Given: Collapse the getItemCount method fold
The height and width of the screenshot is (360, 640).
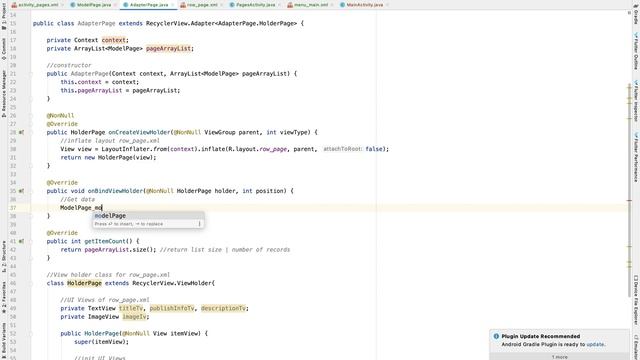Looking at the screenshot, I should pyautogui.click(x=31, y=241).
